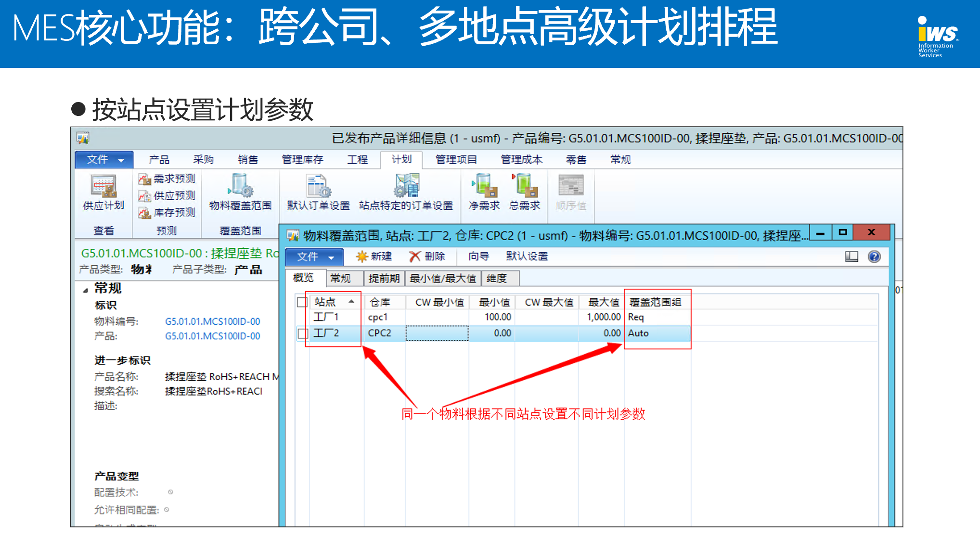The image size is (980, 551).
Task: Switch to the 零售 ribbon tab
Action: [576, 160]
